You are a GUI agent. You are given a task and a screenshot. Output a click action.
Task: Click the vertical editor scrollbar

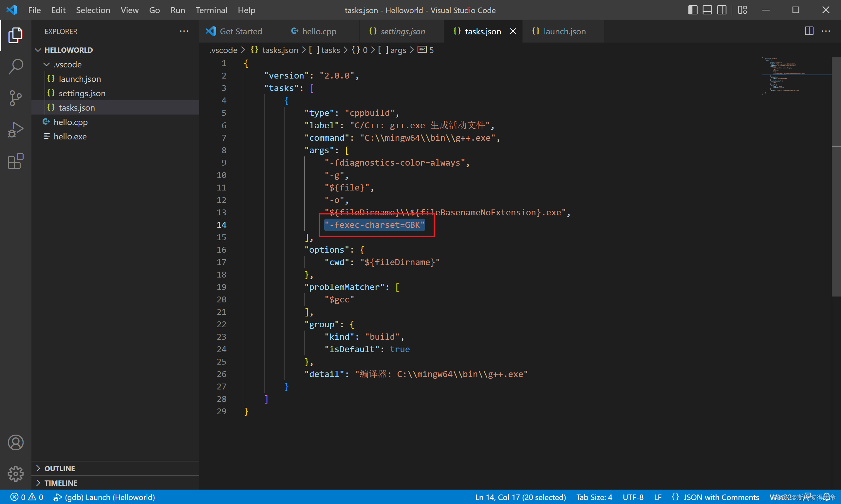coord(836,177)
